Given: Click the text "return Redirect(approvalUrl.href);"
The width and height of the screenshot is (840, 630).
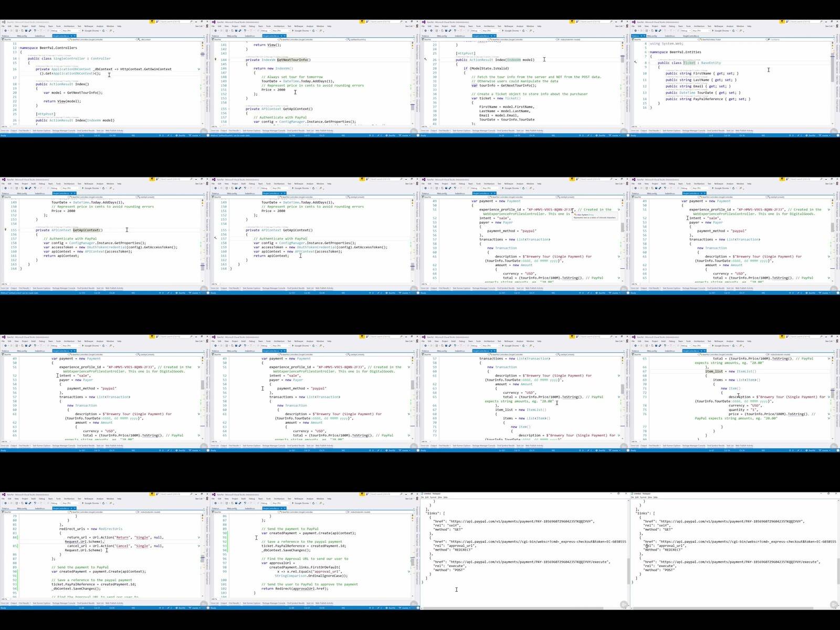Looking at the screenshot, I should [x=295, y=589].
